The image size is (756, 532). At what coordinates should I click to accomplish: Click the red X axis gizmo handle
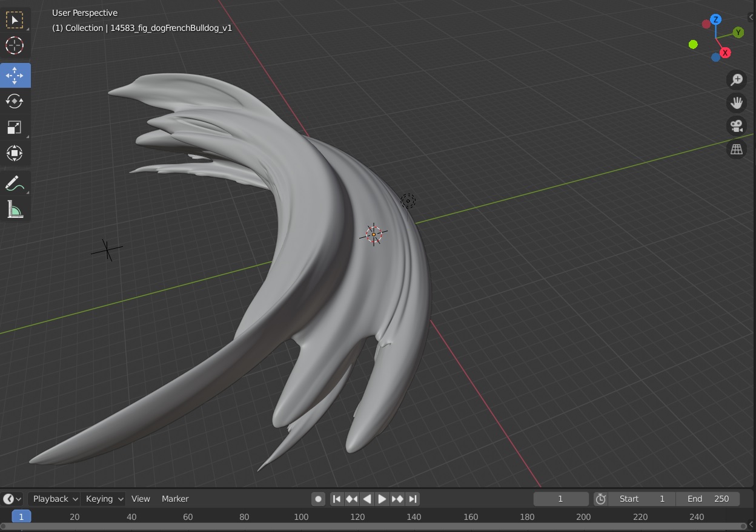(x=725, y=53)
